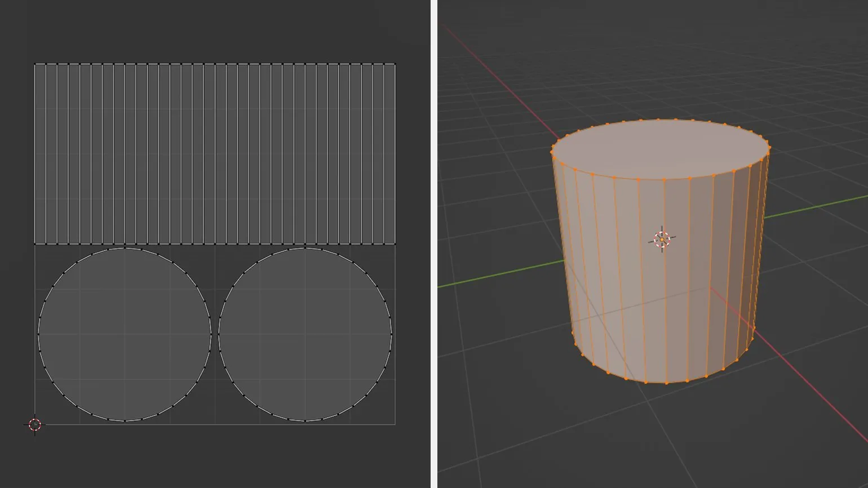Select the rectangular striped UV island
Image resolution: width=868 pixels, height=488 pixels.
tap(214, 154)
